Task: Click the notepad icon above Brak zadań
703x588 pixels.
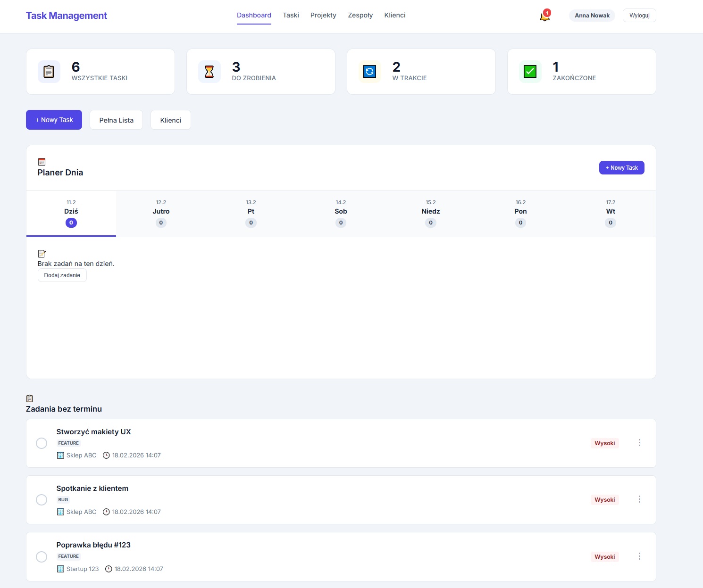Action: click(x=42, y=254)
